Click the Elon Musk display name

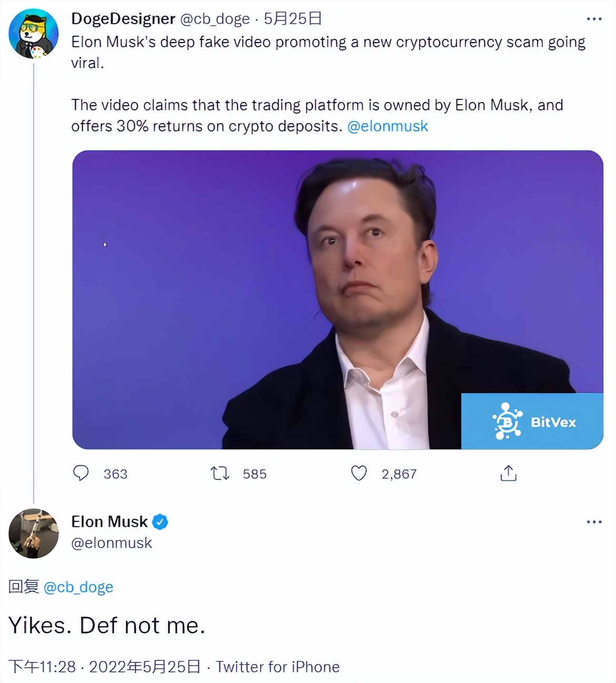pos(110,522)
